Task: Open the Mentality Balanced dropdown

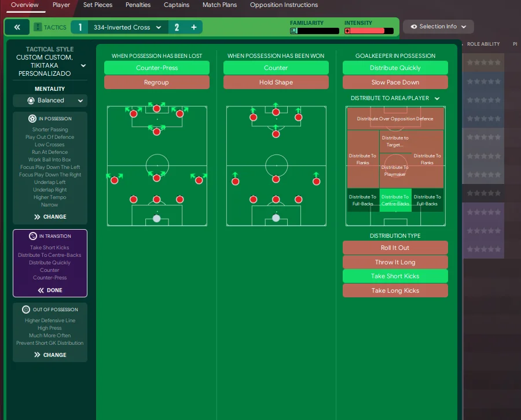Action: pos(50,101)
